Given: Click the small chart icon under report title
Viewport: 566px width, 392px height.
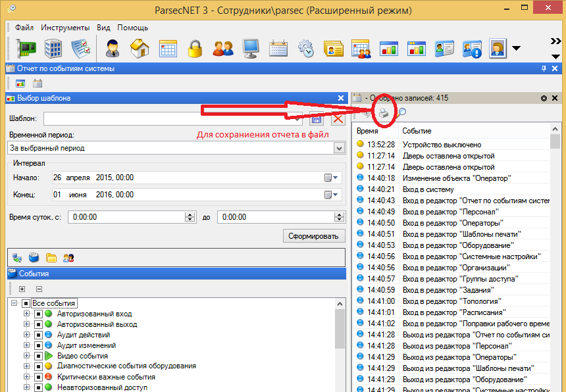Looking at the screenshot, I should (20, 84).
